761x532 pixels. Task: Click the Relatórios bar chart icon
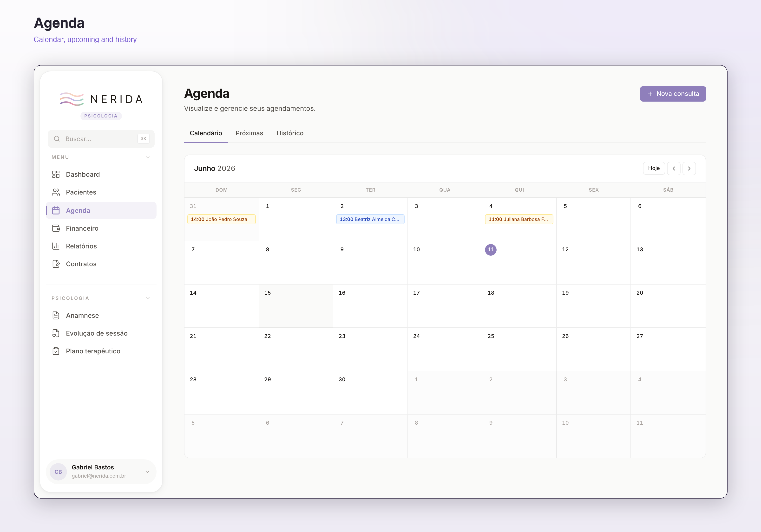point(56,246)
